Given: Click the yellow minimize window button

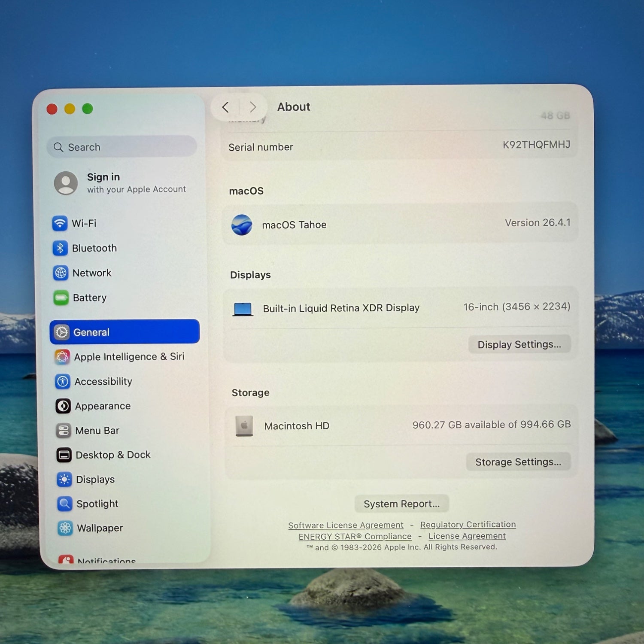Looking at the screenshot, I should coord(70,109).
